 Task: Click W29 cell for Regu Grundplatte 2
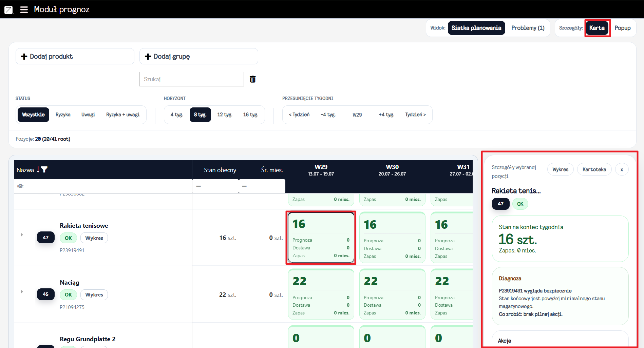coord(321,337)
